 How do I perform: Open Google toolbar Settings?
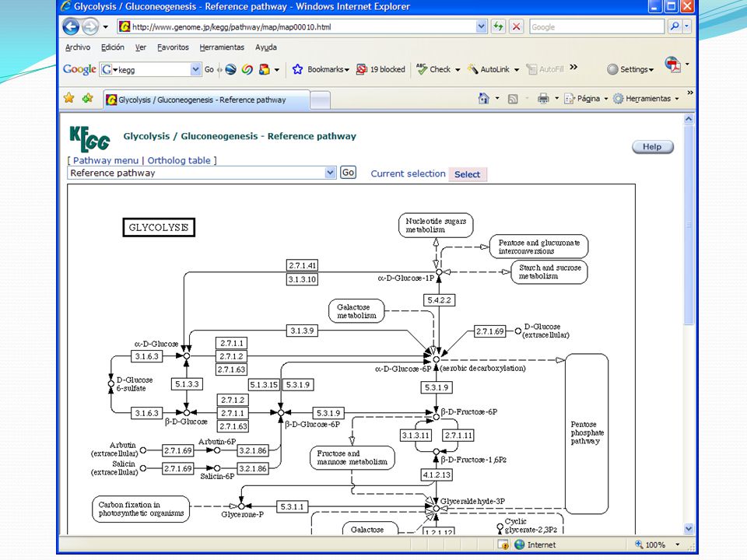(x=630, y=69)
